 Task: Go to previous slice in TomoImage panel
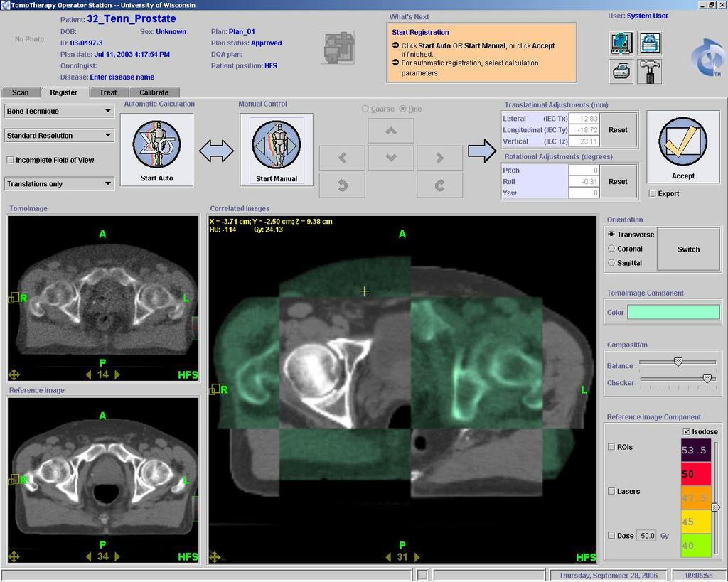88,374
